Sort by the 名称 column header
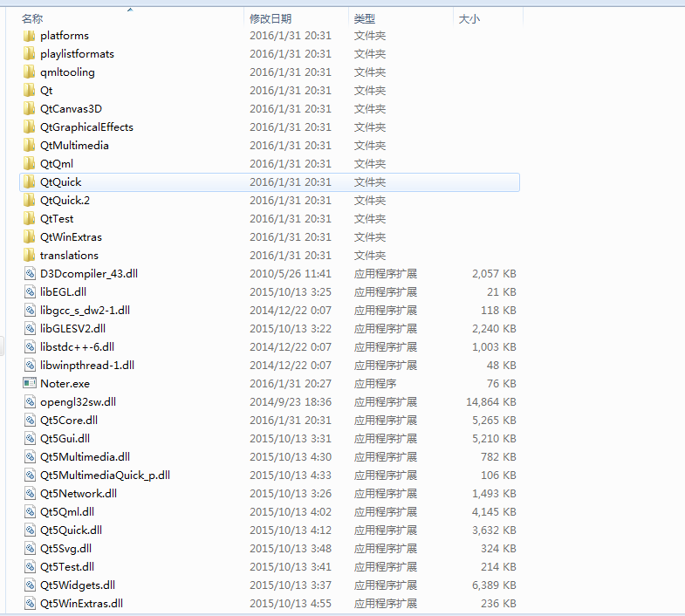 (x=32, y=19)
